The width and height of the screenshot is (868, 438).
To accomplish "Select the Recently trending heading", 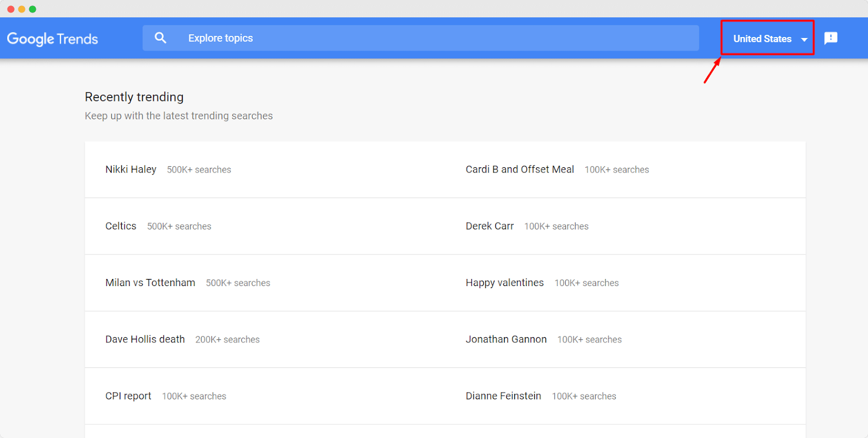I will tap(134, 97).
